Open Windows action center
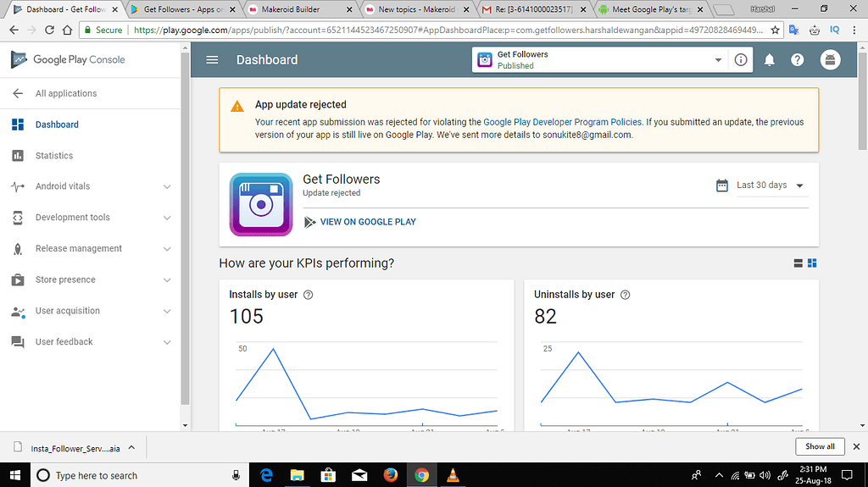 pyautogui.click(x=847, y=475)
